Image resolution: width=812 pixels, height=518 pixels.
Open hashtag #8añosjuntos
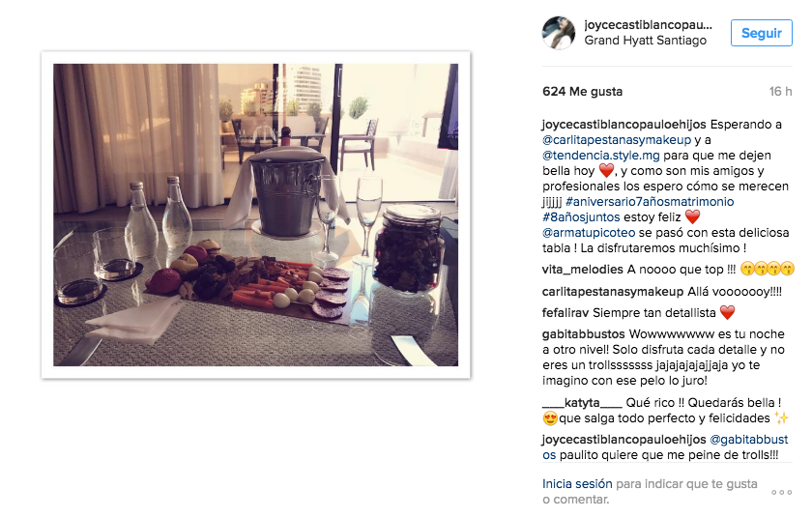581,217
